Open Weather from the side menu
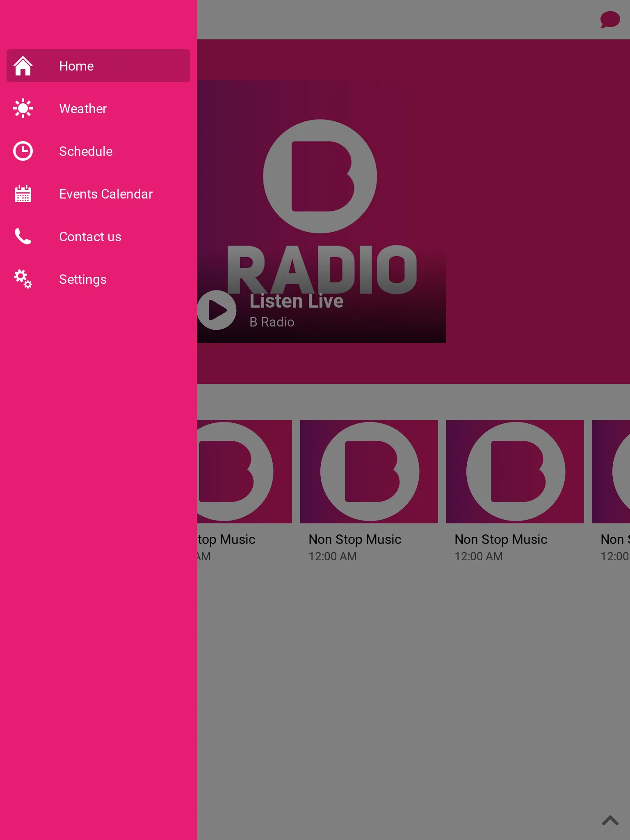 pyautogui.click(x=98, y=109)
